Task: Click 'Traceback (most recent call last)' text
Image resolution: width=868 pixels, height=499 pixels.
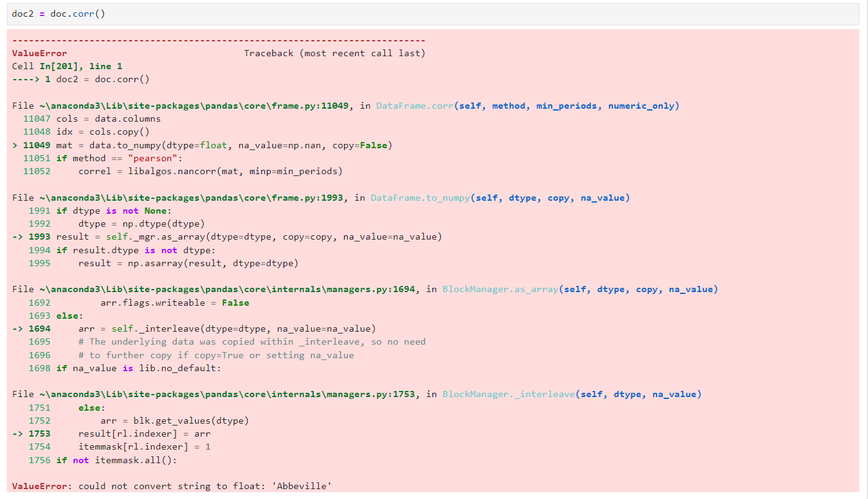Action: [x=334, y=53]
